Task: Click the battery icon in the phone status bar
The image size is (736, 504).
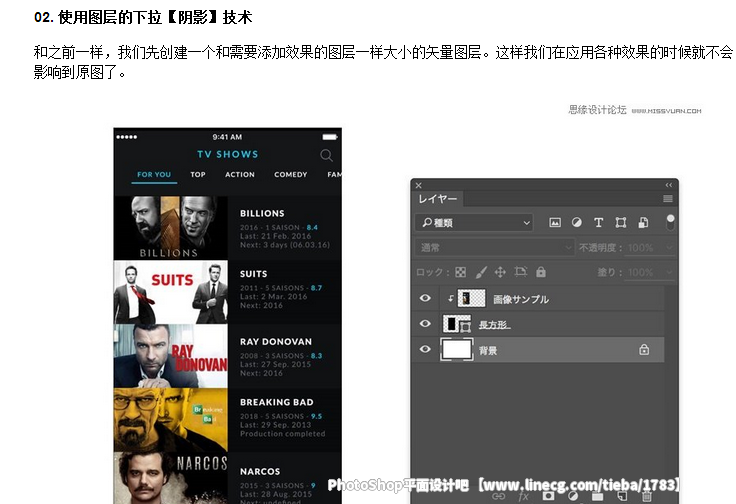Action: pyautogui.click(x=330, y=137)
